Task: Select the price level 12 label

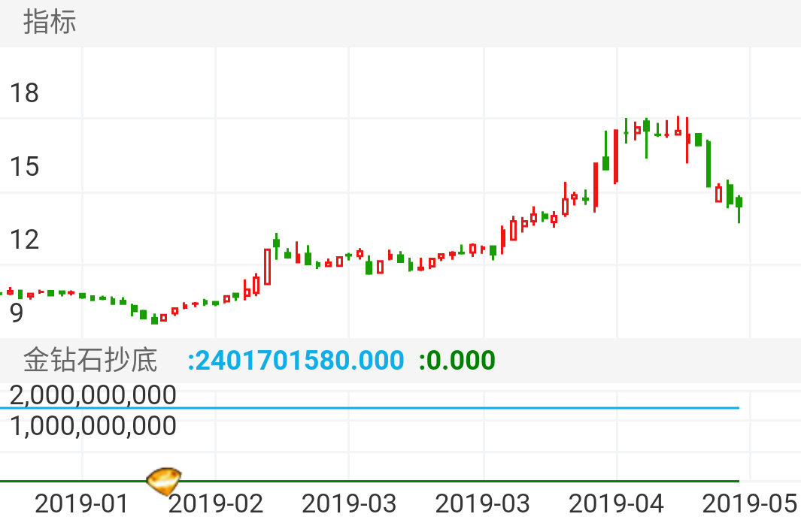Action: [x=24, y=240]
